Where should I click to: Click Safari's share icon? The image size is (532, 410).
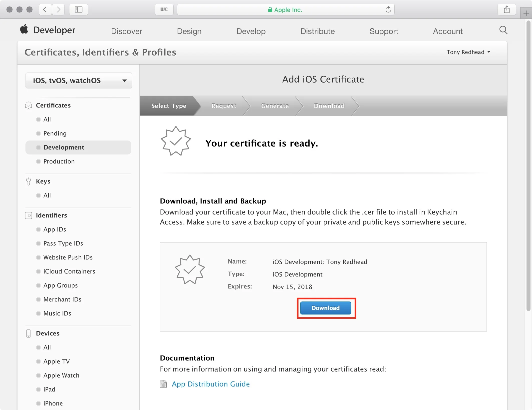point(507,10)
